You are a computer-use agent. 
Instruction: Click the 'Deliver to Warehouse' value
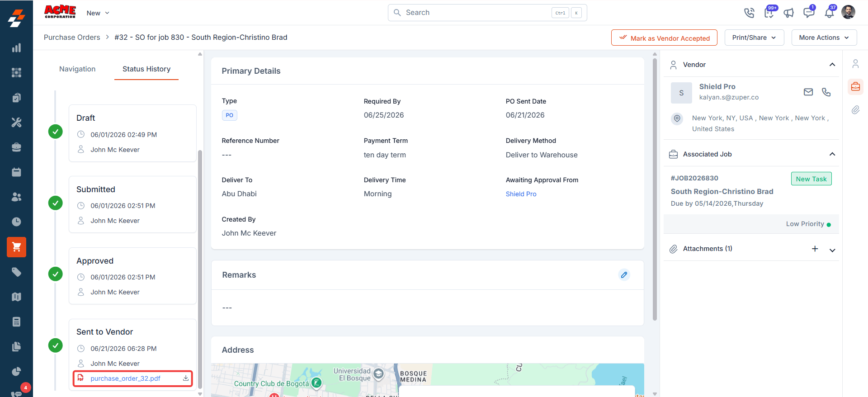tap(542, 155)
